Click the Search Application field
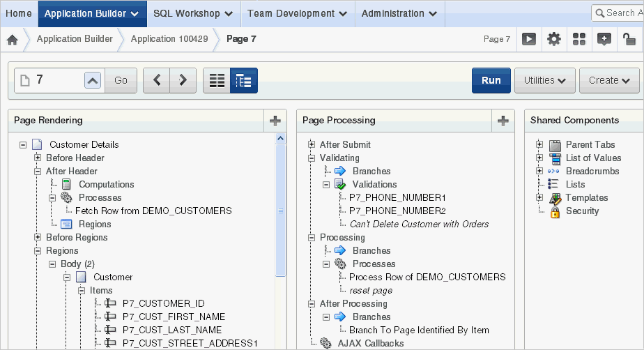Viewport: 644px width, 350px height. (618, 13)
